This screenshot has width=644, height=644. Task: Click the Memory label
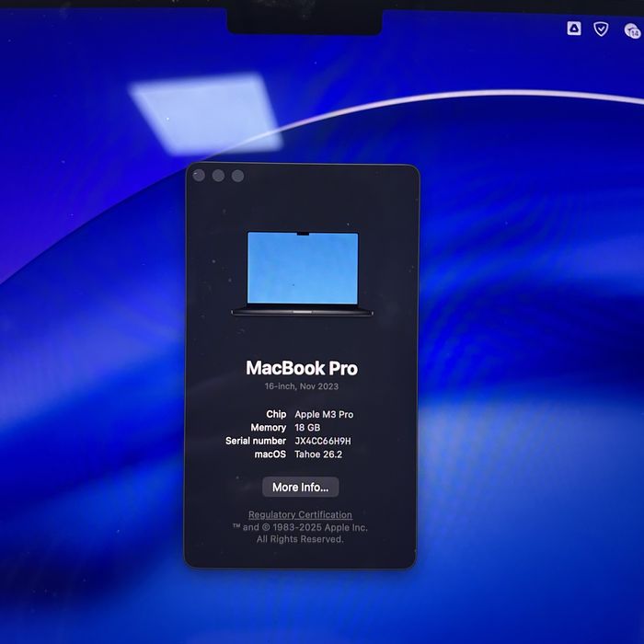coord(269,428)
